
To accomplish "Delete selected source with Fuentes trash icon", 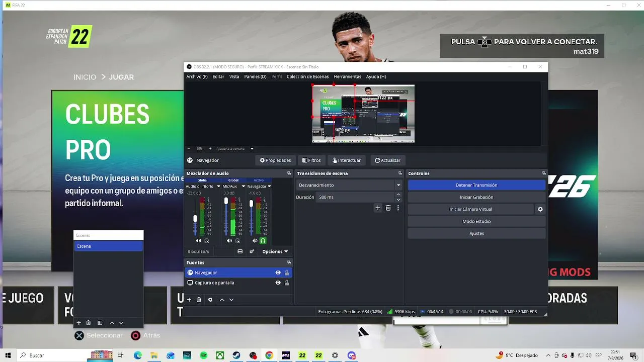I will pyautogui.click(x=199, y=300).
